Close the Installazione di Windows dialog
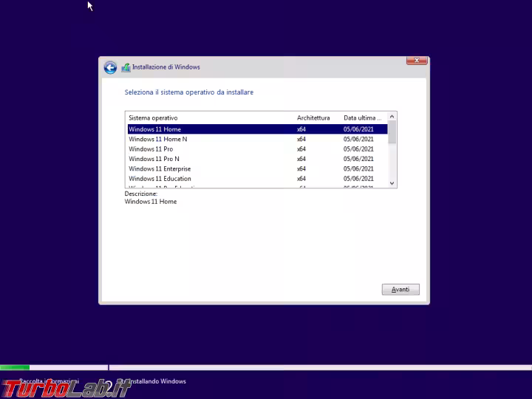 (x=417, y=60)
